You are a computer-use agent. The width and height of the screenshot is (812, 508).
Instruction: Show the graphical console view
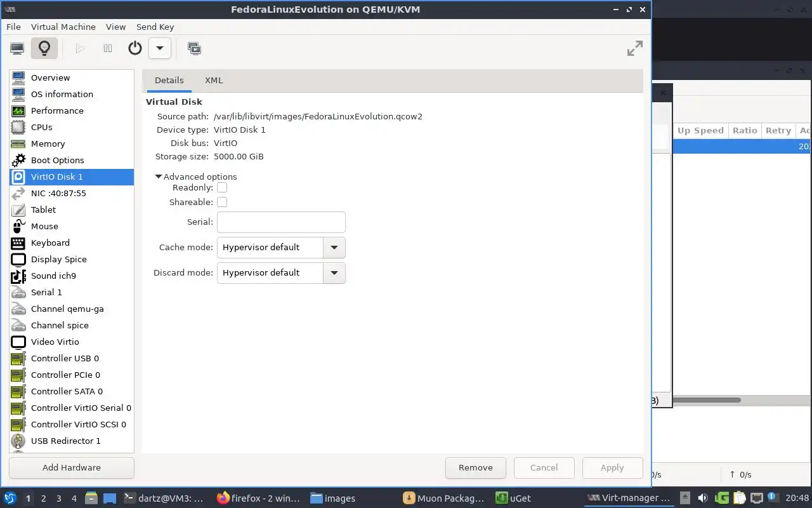(x=17, y=48)
